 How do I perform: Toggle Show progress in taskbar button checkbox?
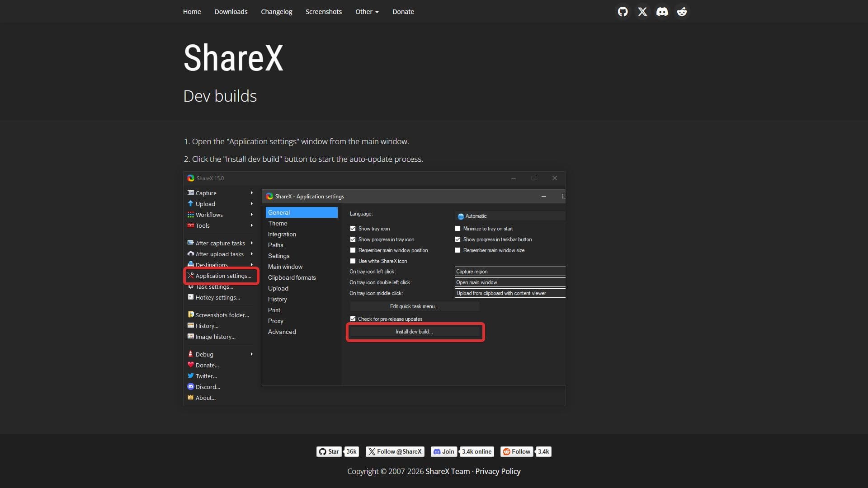[458, 239]
